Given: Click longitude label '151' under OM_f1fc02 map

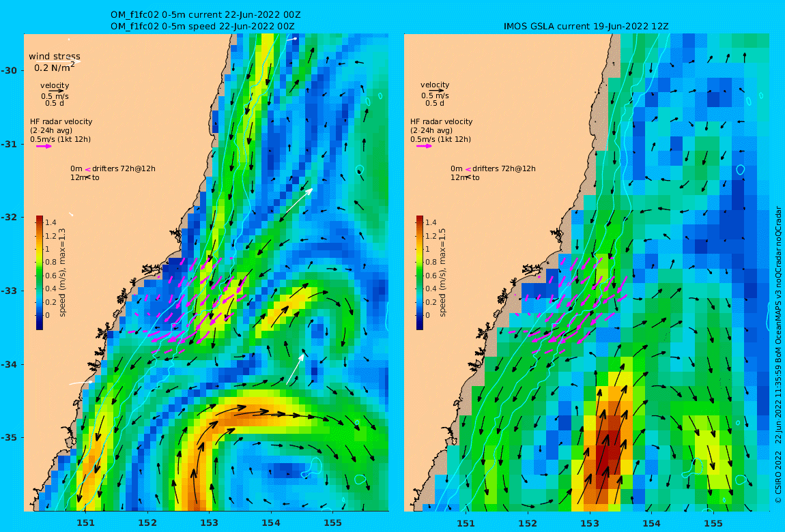Looking at the screenshot, I should [85, 523].
